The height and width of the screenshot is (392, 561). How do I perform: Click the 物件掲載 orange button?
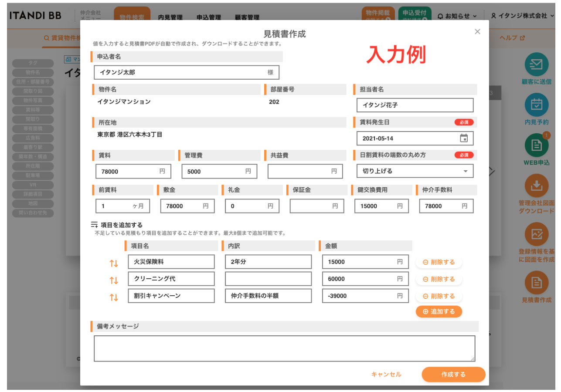coord(378,15)
